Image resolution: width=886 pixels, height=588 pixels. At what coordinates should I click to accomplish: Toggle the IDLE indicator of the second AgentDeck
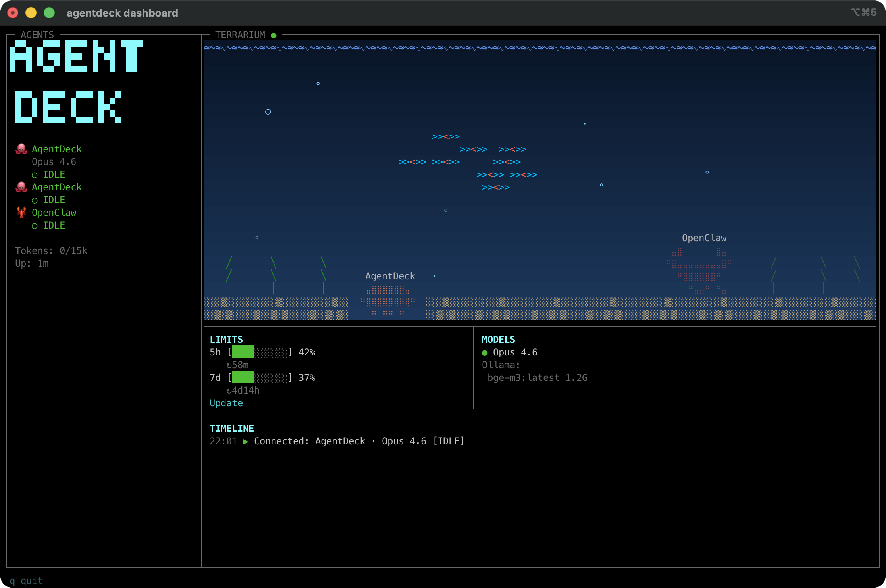point(35,200)
